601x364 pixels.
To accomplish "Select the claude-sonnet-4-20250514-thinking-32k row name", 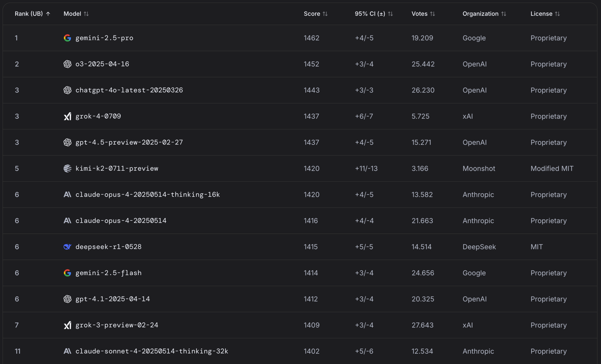I will pos(152,351).
